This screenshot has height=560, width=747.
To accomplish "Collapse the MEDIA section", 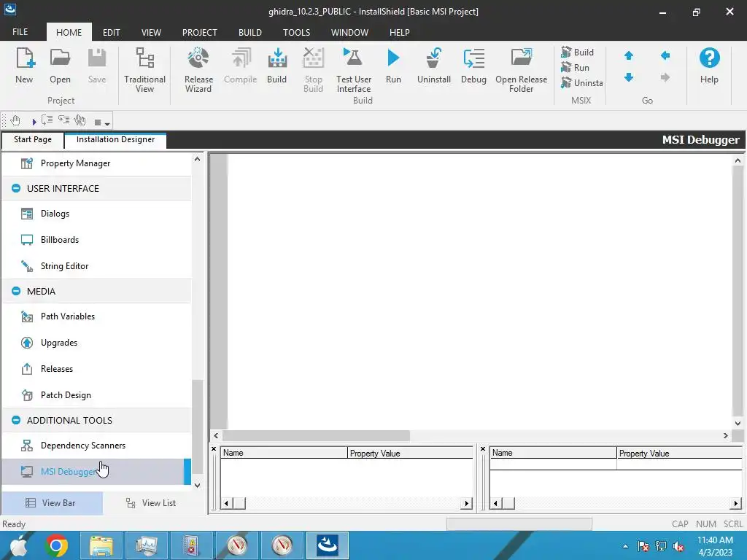I will [x=16, y=291].
